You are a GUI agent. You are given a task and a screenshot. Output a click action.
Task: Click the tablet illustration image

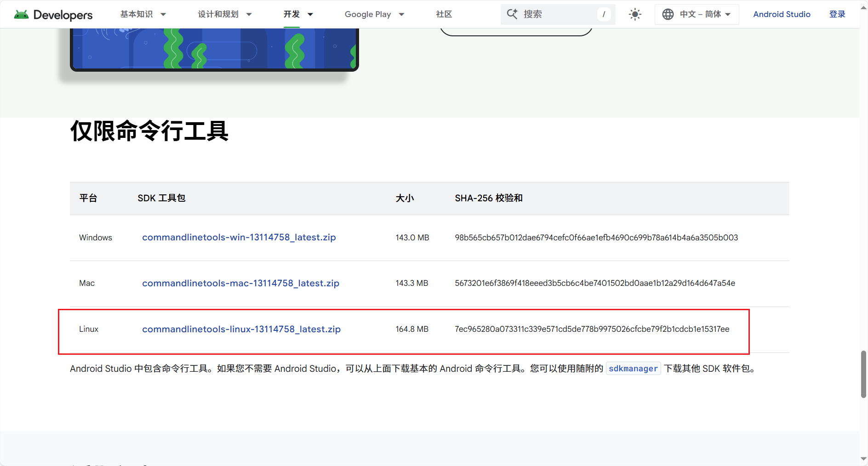(214, 49)
